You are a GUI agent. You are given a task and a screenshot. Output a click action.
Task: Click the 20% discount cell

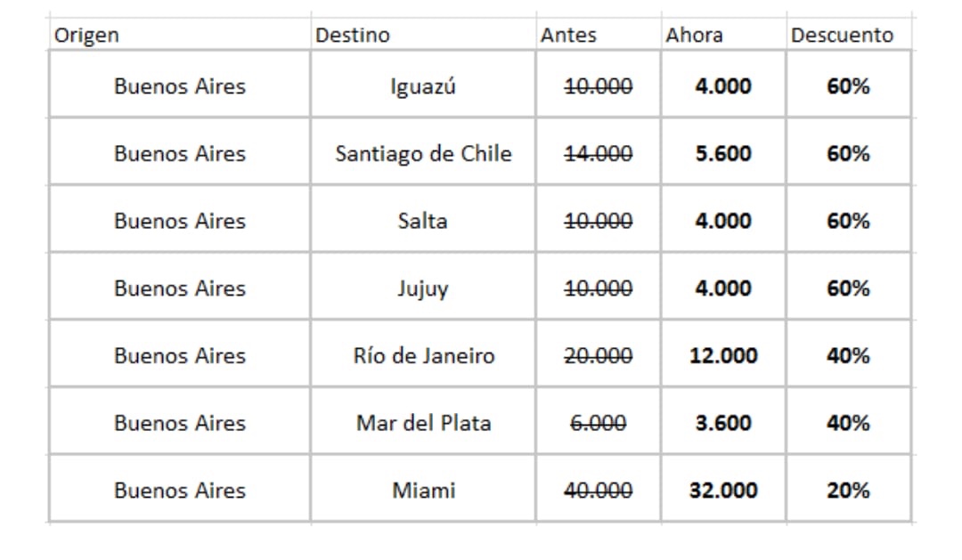tap(849, 489)
